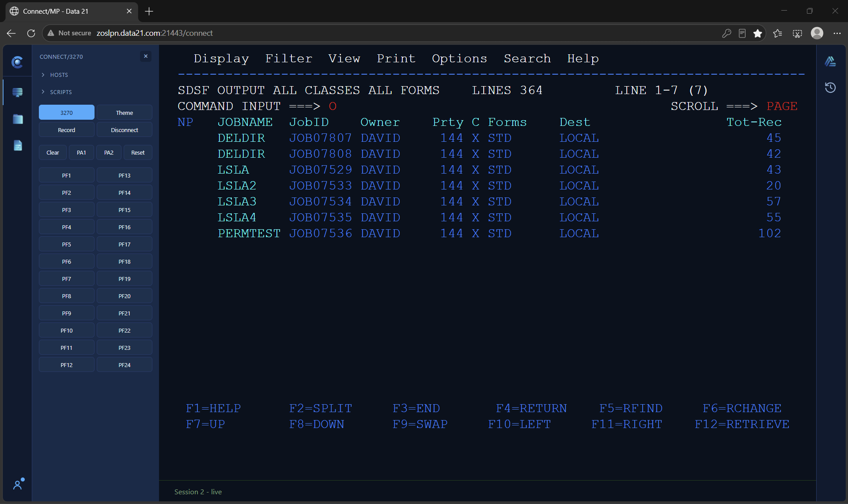Click the password key icon in address bar

point(727,33)
